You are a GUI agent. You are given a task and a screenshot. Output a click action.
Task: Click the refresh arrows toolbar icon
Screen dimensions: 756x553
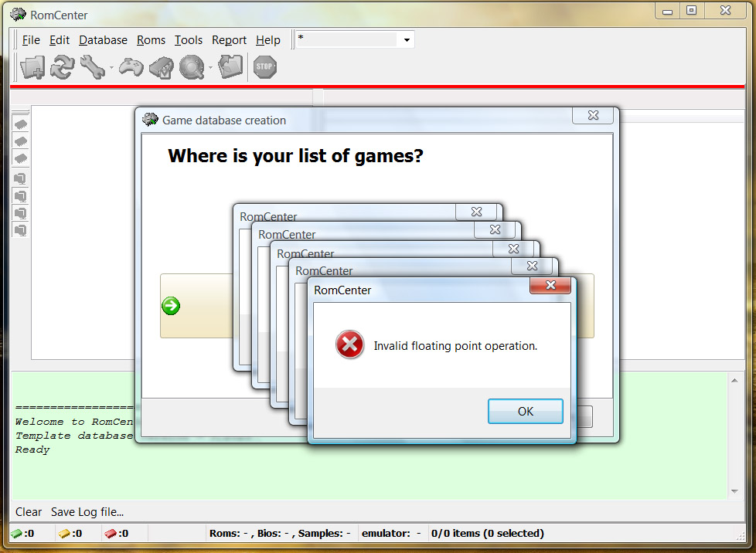pyautogui.click(x=63, y=67)
